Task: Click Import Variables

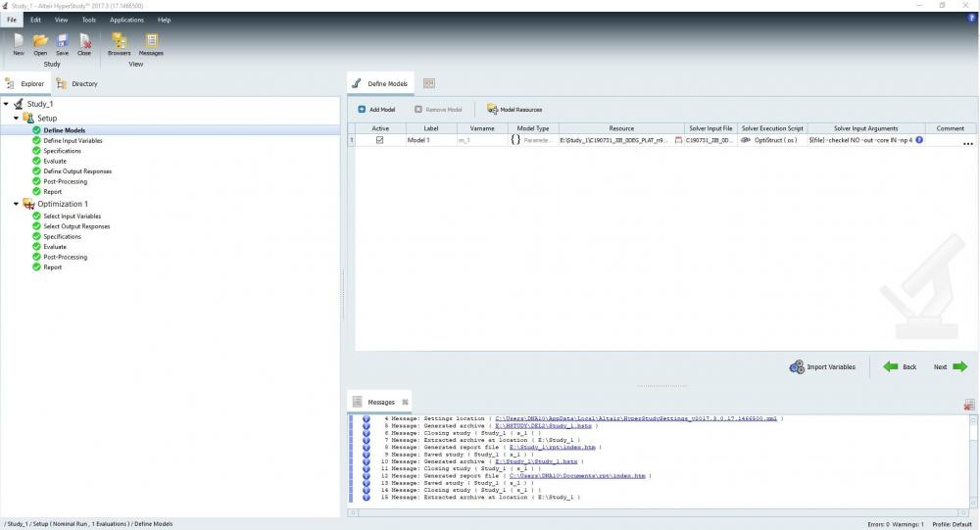Action: pyautogui.click(x=822, y=366)
